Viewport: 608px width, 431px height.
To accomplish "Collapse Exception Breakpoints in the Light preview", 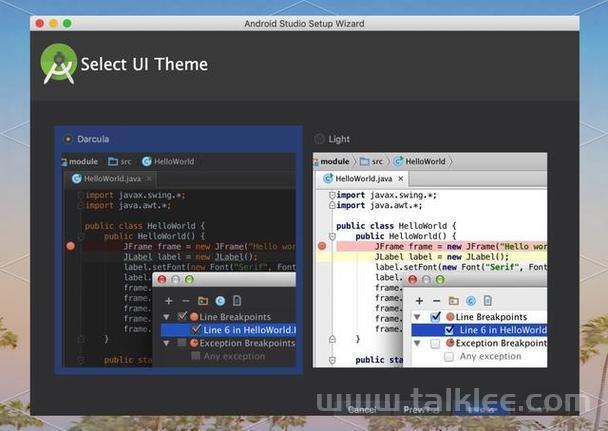I will (417, 343).
